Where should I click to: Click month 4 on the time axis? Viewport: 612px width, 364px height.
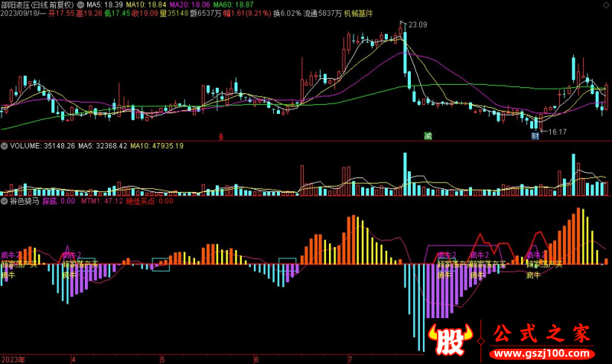[73, 359]
